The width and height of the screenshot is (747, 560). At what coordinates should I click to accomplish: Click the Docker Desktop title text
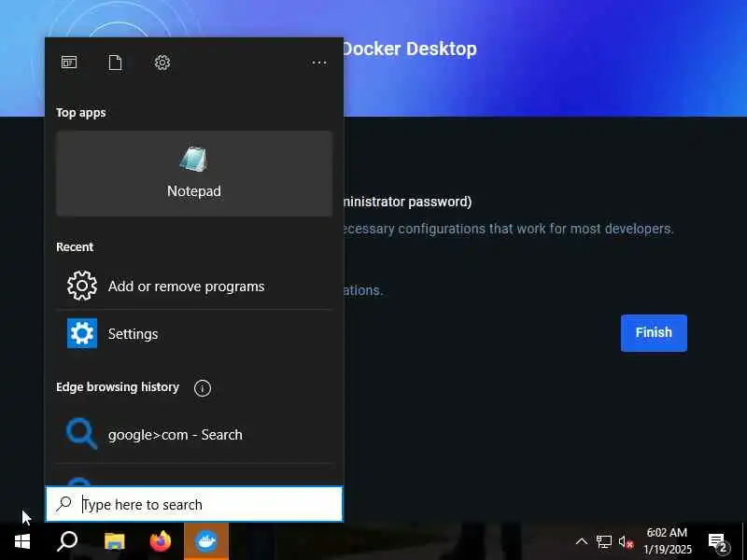pyautogui.click(x=410, y=49)
